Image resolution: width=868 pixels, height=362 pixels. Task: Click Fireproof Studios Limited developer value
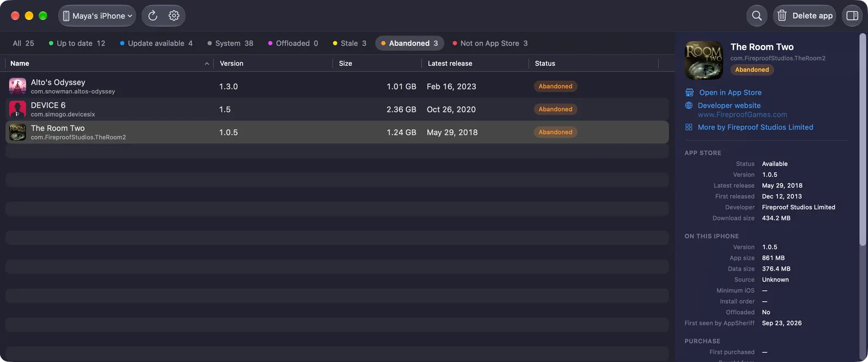coord(799,207)
